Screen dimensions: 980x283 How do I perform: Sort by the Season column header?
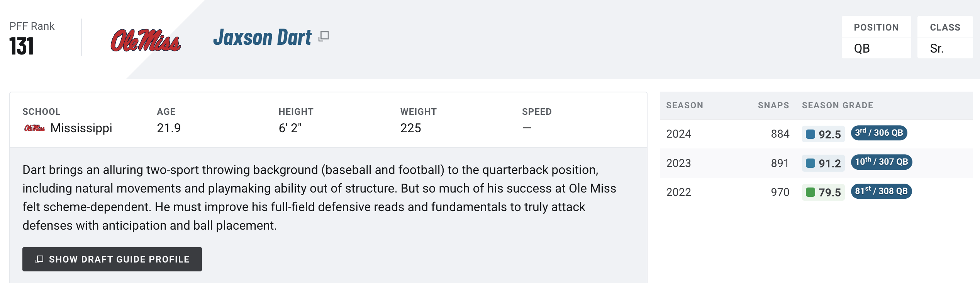pyautogui.click(x=685, y=105)
